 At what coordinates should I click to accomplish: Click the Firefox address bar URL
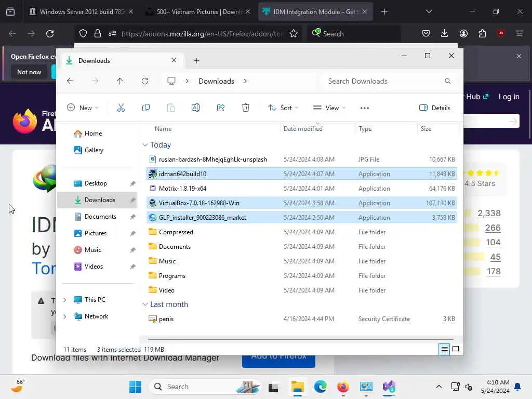click(x=202, y=34)
